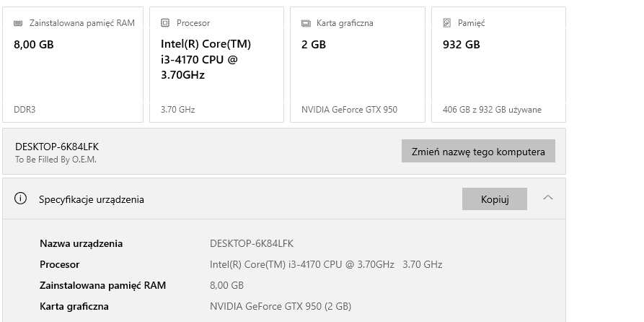Click the NVIDIA GeForce GTX 950 (2 GB) value

click(281, 306)
